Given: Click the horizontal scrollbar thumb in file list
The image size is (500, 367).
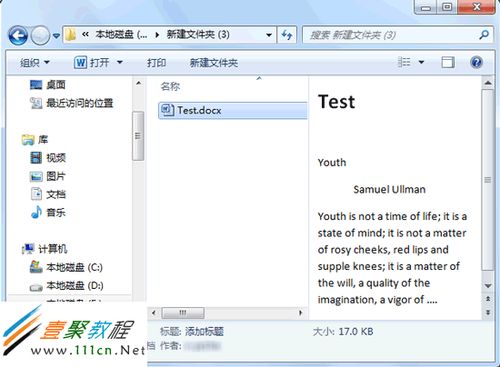Looking at the screenshot, I should (x=183, y=313).
